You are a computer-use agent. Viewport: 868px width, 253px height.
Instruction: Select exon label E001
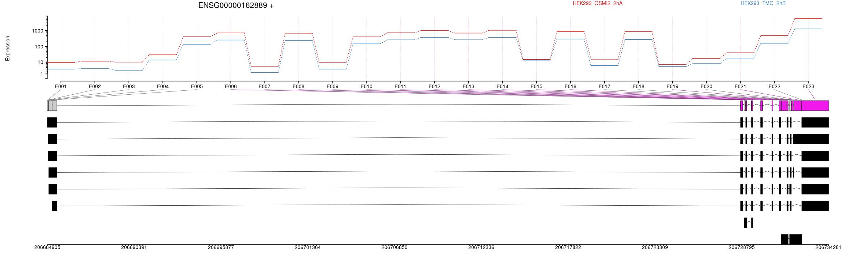pos(61,87)
